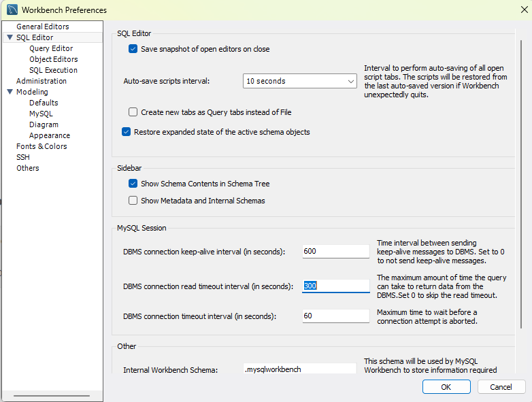Open Object Editors preferences
This screenshot has height=402, width=532.
pos(54,59)
